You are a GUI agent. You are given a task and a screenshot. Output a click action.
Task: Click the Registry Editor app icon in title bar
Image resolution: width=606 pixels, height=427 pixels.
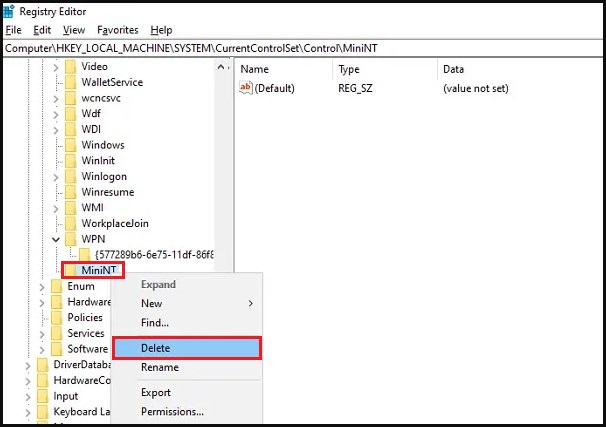tap(9, 10)
